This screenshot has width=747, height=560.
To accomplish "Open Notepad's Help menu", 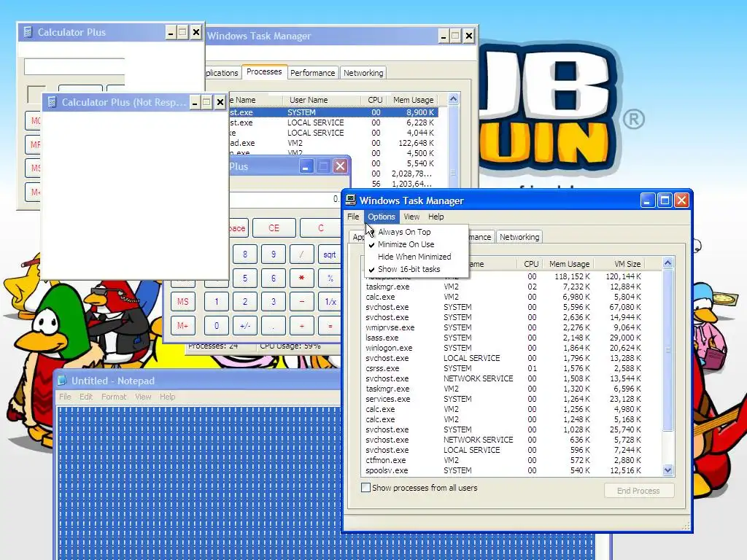I will point(167,397).
